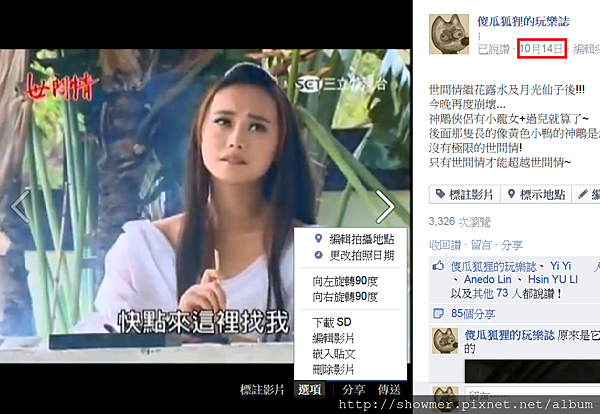Click the 收回讚 unlike link
Screen dimensions: 600x414
click(x=445, y=245)
